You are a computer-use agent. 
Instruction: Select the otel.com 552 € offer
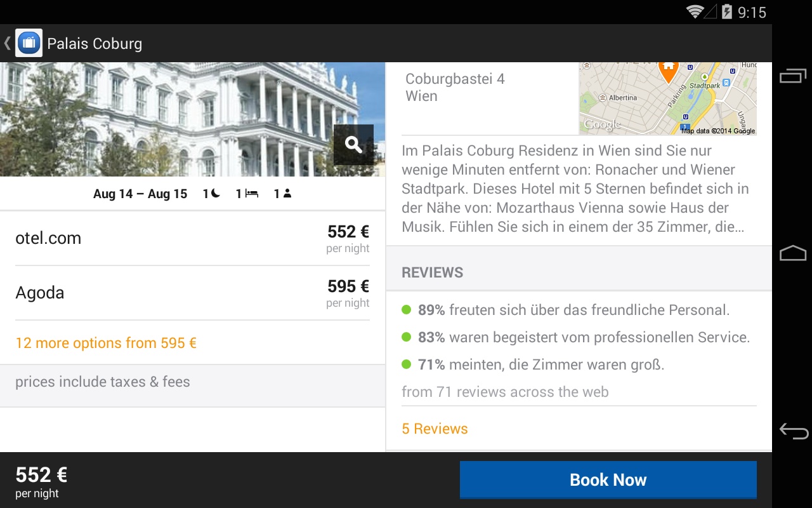pos(192,238)
